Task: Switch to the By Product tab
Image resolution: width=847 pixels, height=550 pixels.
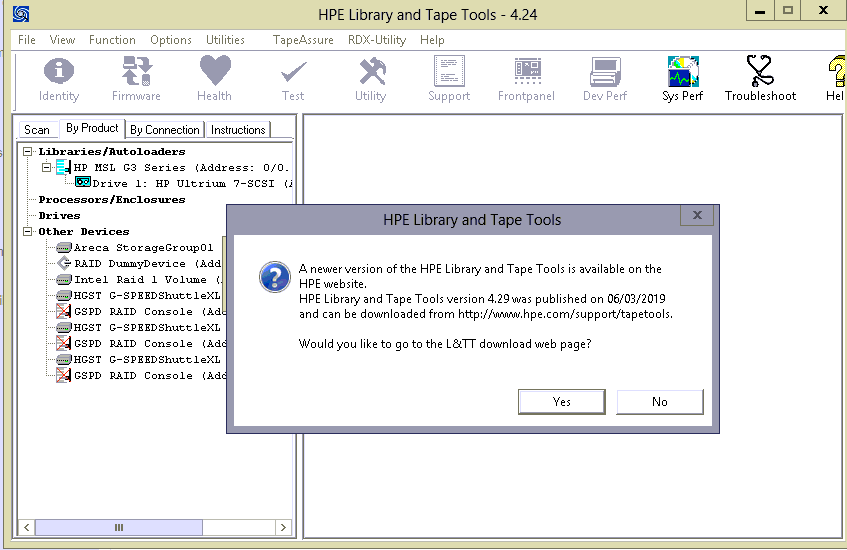Action: coord(92,128)
